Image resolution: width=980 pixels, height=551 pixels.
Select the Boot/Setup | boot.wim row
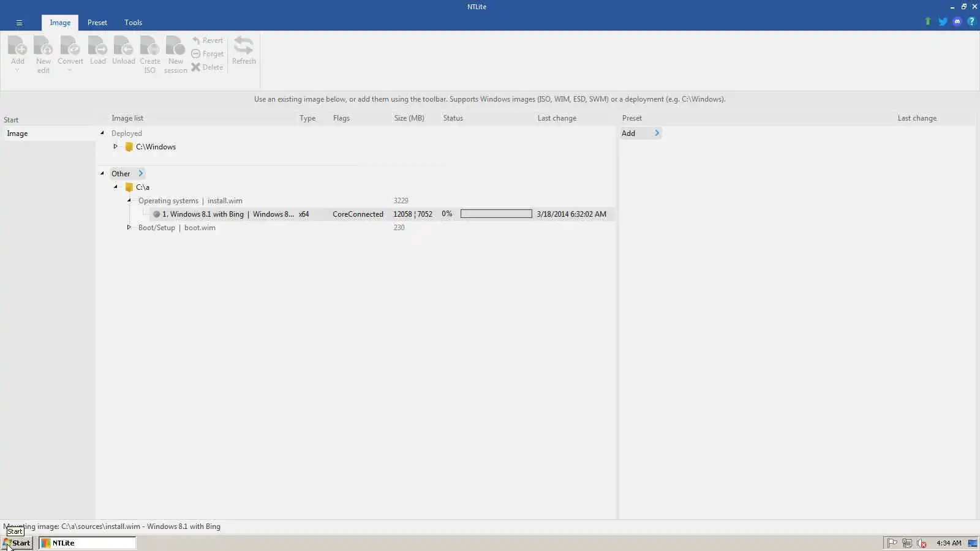coord(176,228)
